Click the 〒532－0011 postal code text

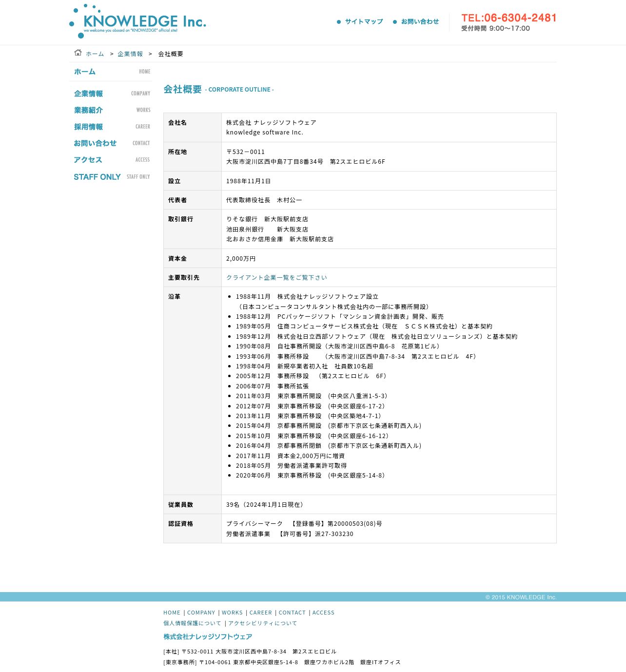click(246, 152)
